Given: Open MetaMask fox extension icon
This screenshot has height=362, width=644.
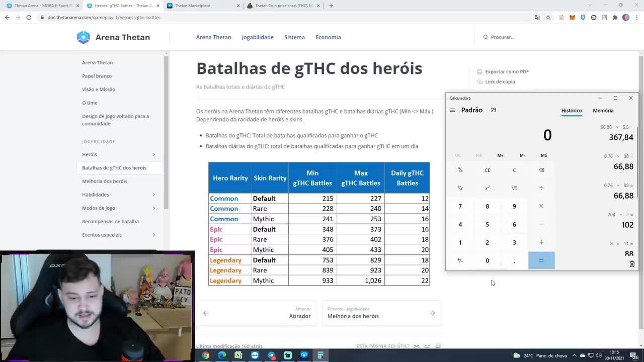Looking at the screenshot, I should (572, 18).
